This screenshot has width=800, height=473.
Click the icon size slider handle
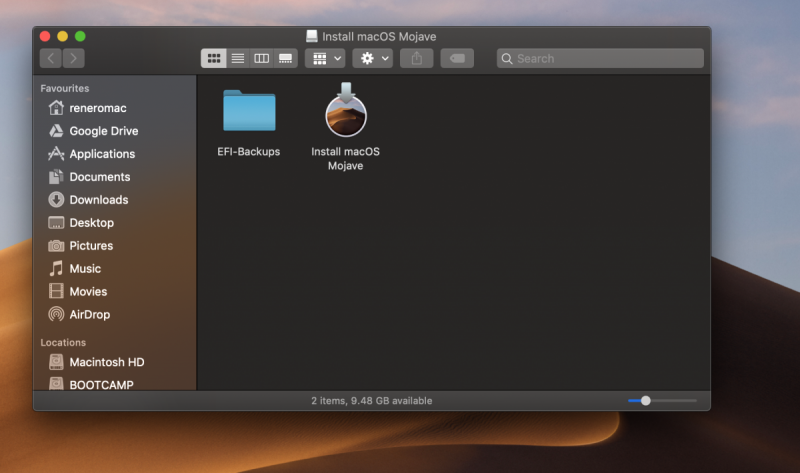(646, 401)
